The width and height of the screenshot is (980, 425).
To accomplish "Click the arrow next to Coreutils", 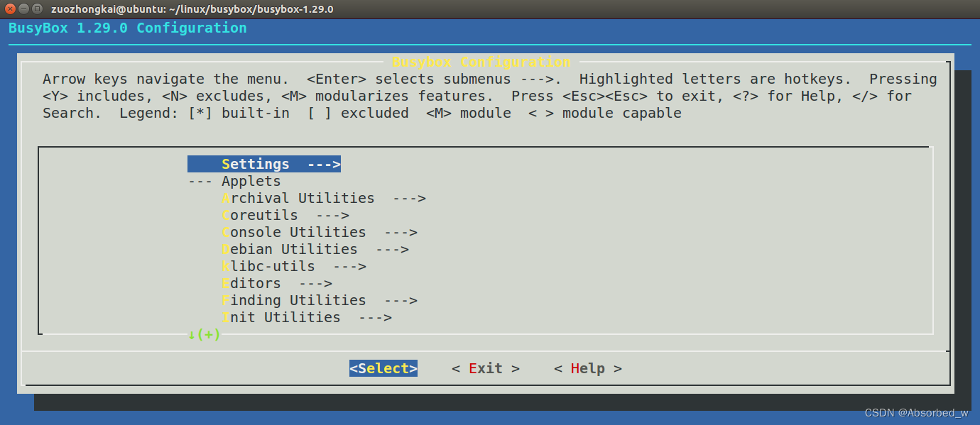I will tap(332, 215).
